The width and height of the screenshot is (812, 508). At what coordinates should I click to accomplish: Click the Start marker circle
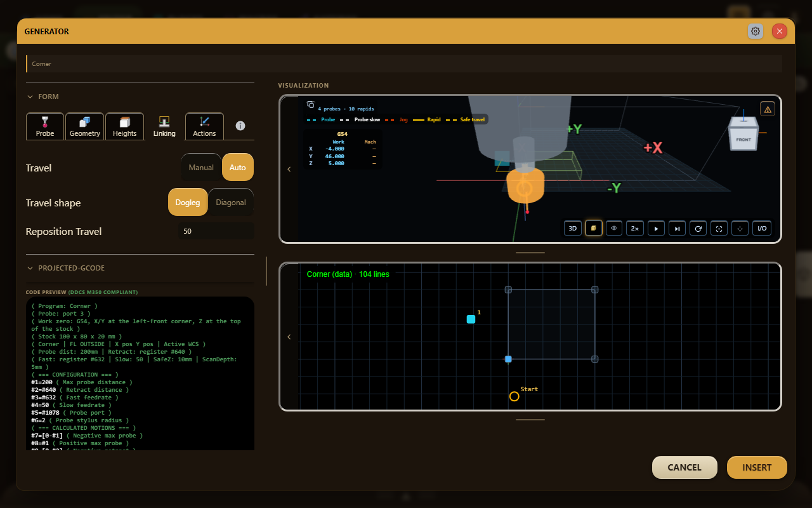pyautogui.click(x=514, y=396)
